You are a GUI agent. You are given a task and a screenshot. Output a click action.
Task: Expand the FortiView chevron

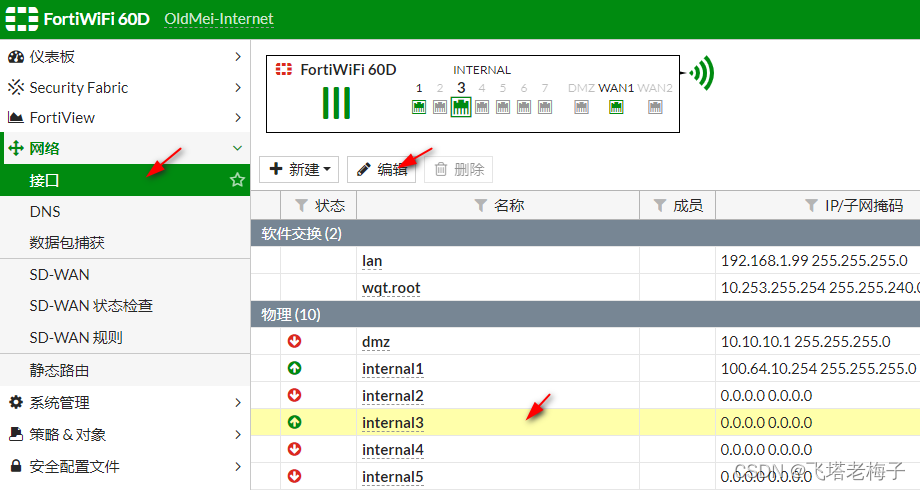pyautogui.click(x=238, y=117)
